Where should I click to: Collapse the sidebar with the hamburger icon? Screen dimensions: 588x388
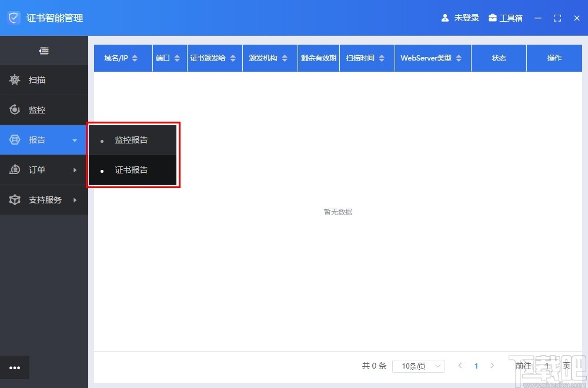(44, 51)
